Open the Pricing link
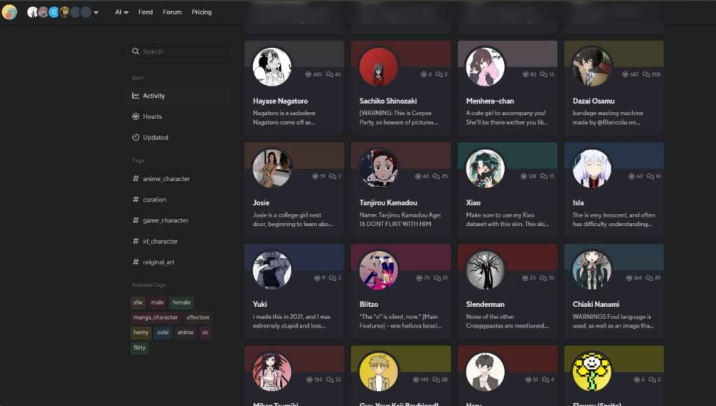Image resolution: width=716 pixels, height=406 pixels. tap(201, 12)
